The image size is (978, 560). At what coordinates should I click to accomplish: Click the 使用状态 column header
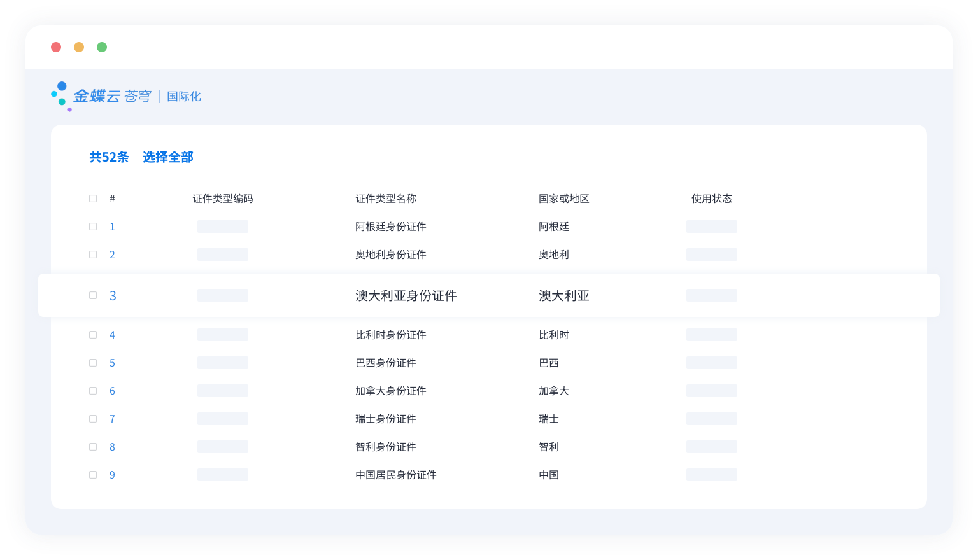(712, 199)
